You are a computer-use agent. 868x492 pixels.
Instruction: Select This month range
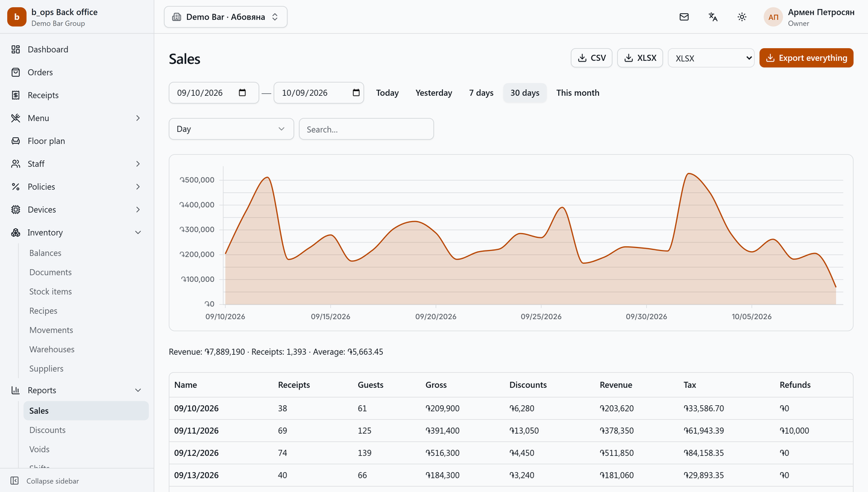578,93
